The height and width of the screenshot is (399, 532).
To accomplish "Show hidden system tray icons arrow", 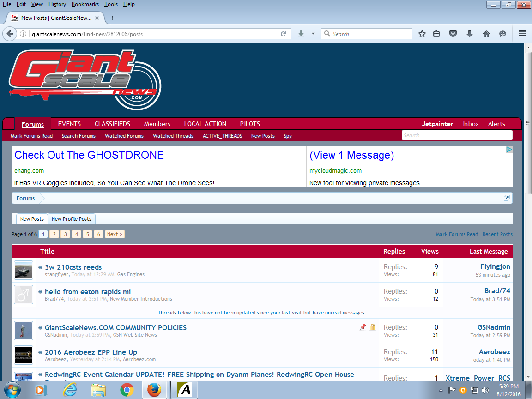I will point(441,391).
